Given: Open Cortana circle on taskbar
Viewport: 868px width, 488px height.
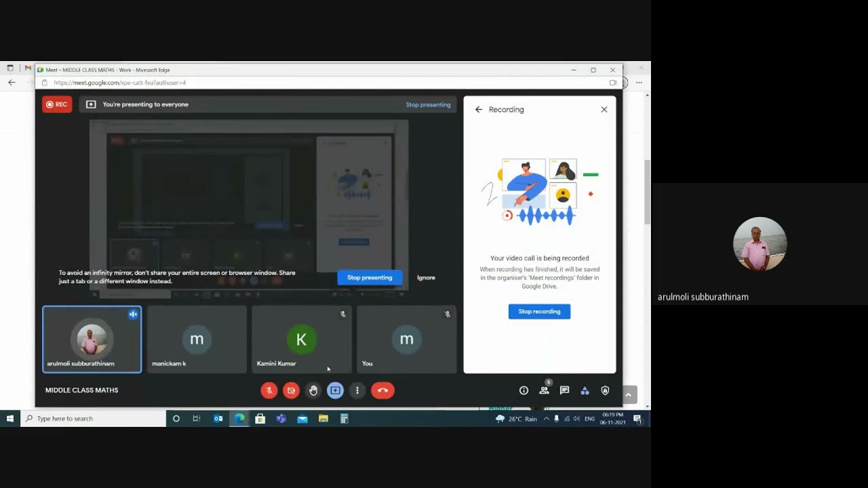Looking at the screenshot, I should pos(176,419).
